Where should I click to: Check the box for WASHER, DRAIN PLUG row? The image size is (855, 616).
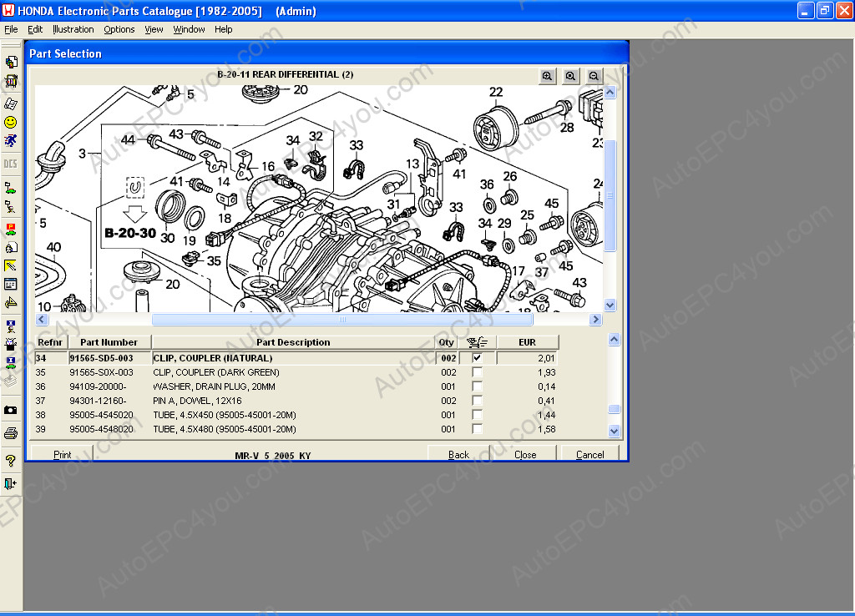tap(477, 386)
